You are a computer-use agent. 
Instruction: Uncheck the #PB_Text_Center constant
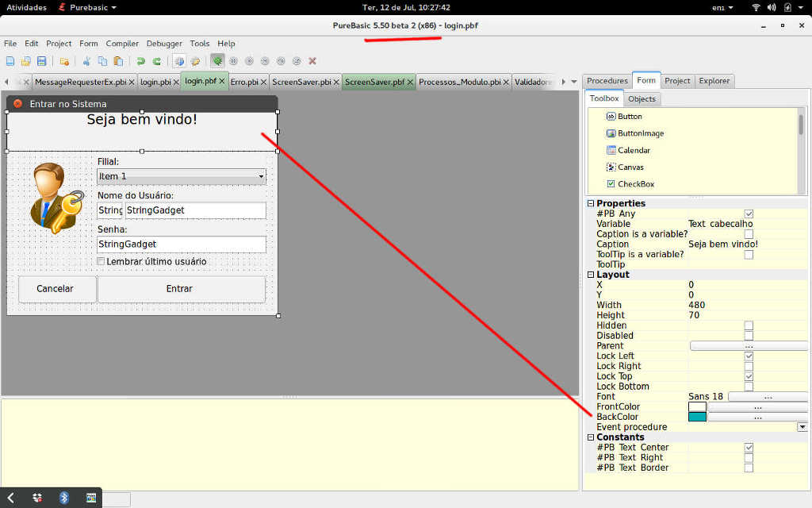[749, 448]
